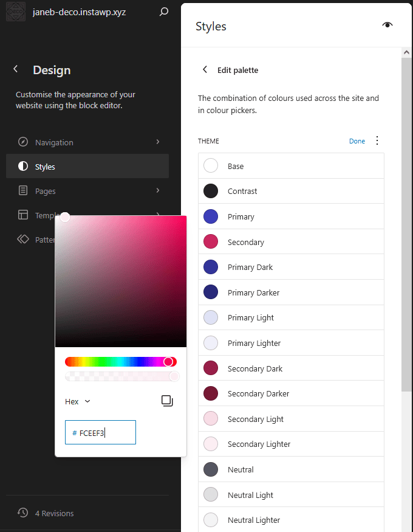The image size is (413, 532).
Task: Open the 4 Revisions link
Action: pyautogui.click(x=54, y=513)
